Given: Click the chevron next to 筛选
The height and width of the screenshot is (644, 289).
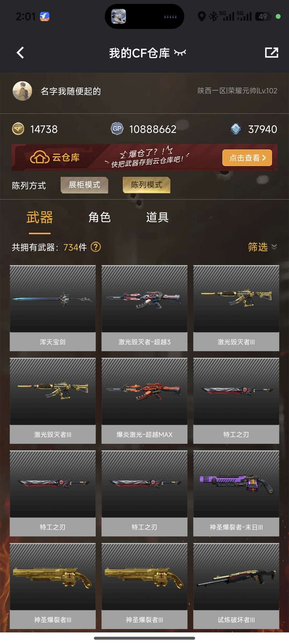Looking at the screenshot, I should coord(274,247).
